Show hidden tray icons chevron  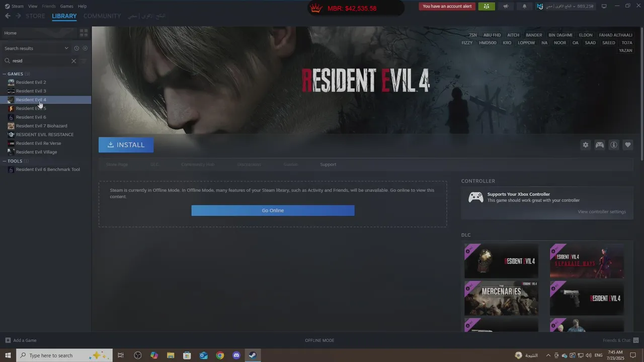tap(548, 355)
